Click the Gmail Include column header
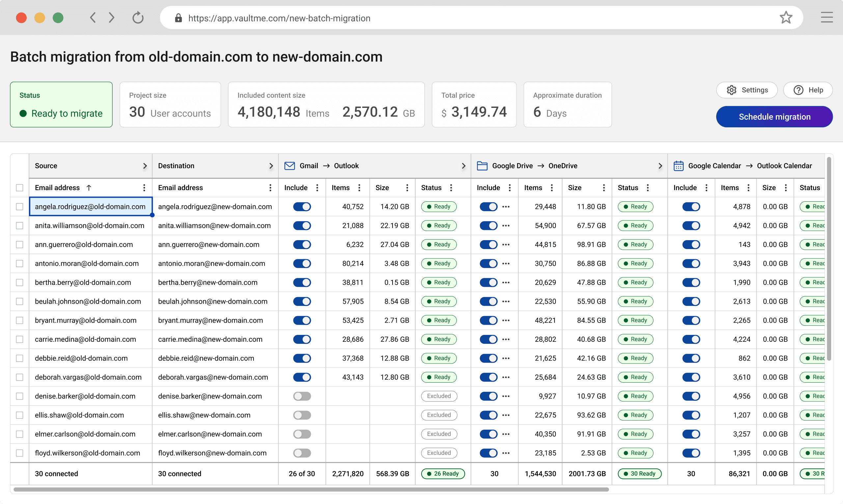This screenshot has width=843, height=504. pyautogui.click(x=296, y=188)
